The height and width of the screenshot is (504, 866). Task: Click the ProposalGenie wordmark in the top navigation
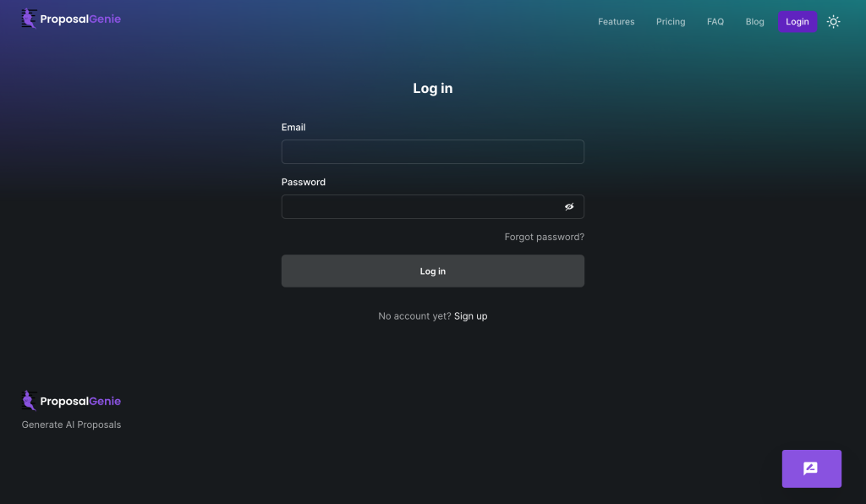(x=80, y=19)
